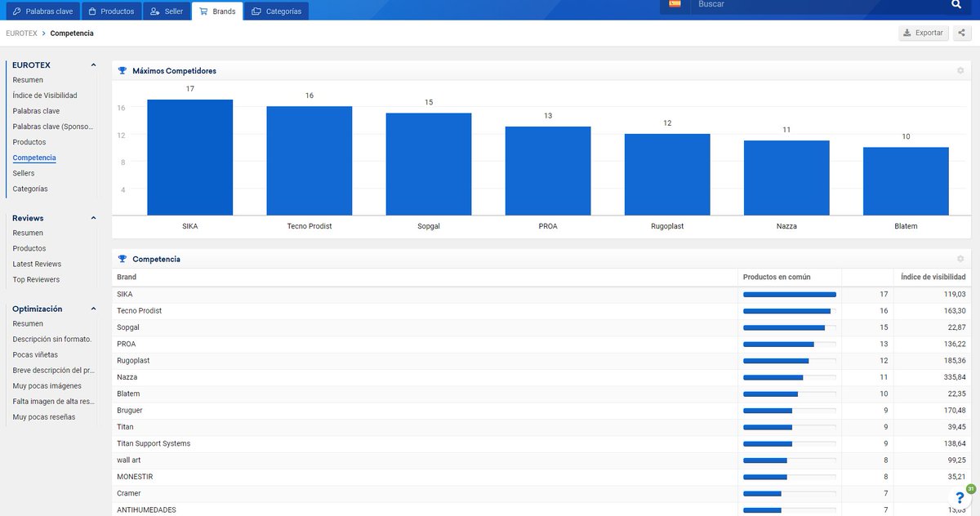
Task: Go to EUROTEX breadcrumb link
Action: click(22, 33)
